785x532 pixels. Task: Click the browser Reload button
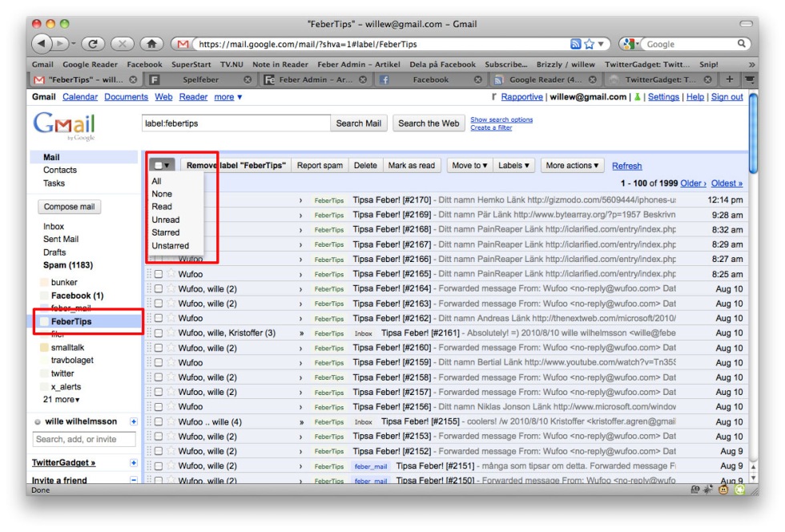[x=93, y=44]
